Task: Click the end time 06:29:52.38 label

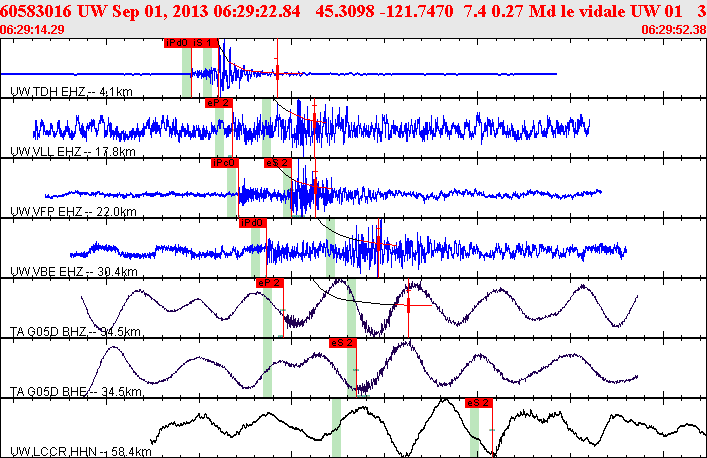Action: [674, 30]
